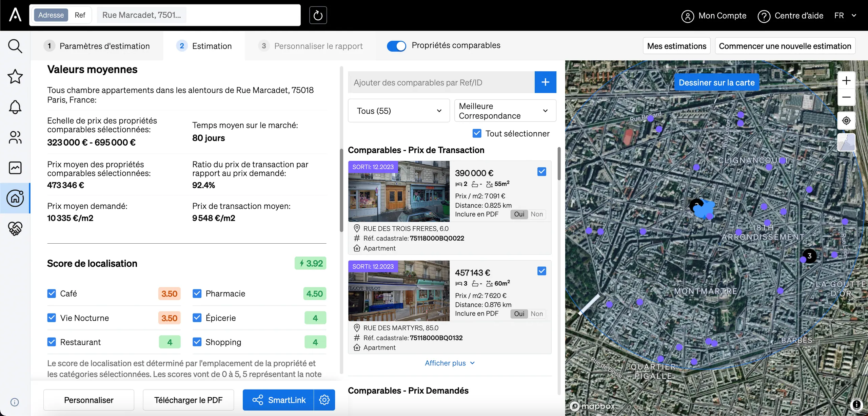This screenshot has height=416, width=868.
Task: Click the cluster marker labeled 3 on map
Action: (809, 256)
